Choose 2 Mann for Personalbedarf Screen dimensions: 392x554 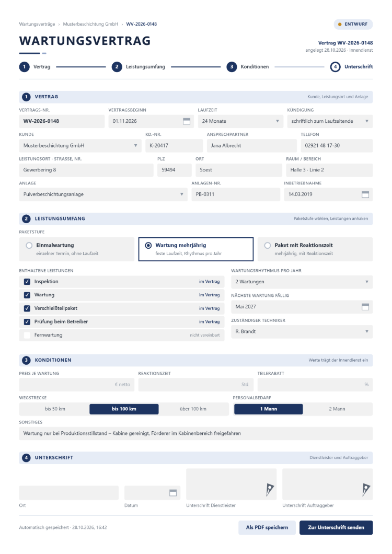click(x=337, y=409)
